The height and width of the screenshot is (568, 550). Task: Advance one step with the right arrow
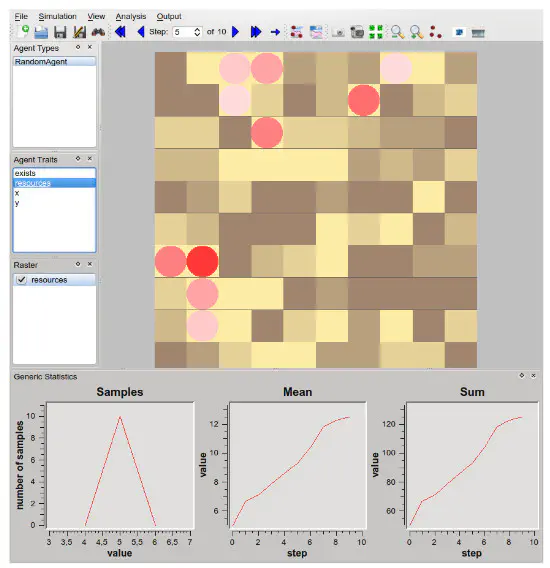tap(236, 32)
